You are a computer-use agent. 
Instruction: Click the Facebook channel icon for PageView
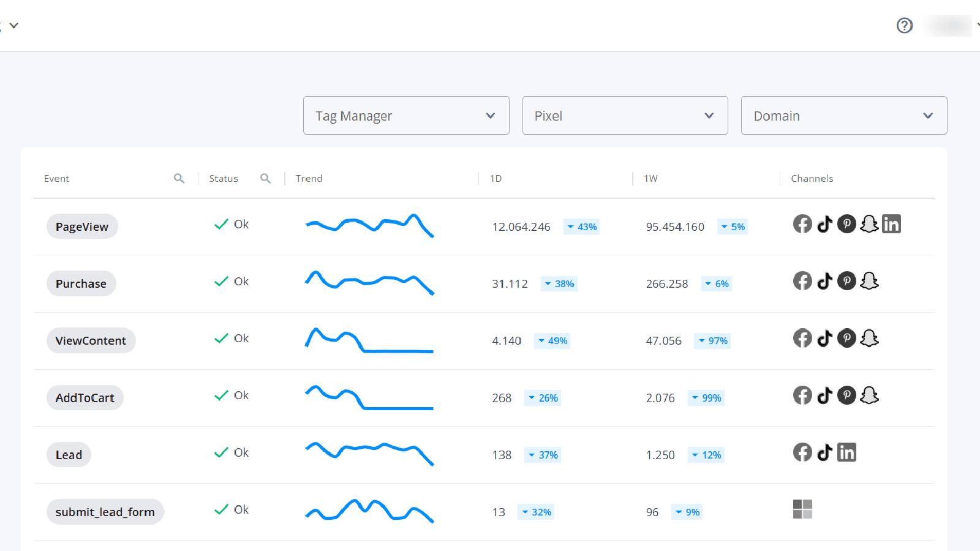tap(802, 224)
